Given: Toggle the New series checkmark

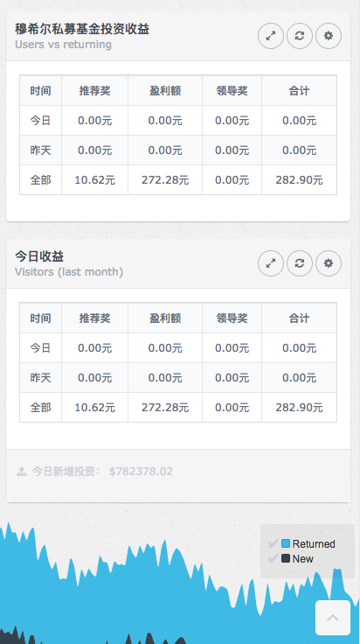Looking at the screenshot, I should click(x=273, y=558).
